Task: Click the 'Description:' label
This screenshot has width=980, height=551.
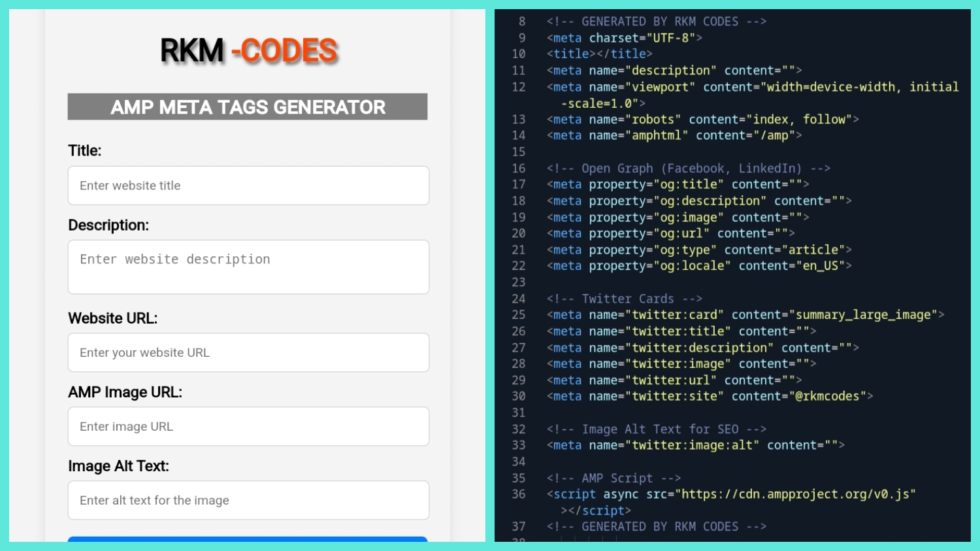Action: tap(108, 225)
